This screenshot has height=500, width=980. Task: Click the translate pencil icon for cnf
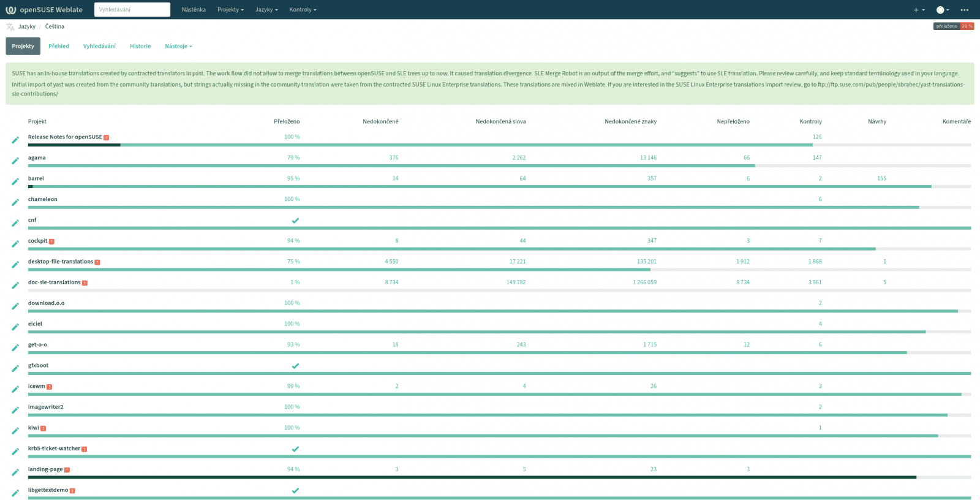click(x=15, y=224)
